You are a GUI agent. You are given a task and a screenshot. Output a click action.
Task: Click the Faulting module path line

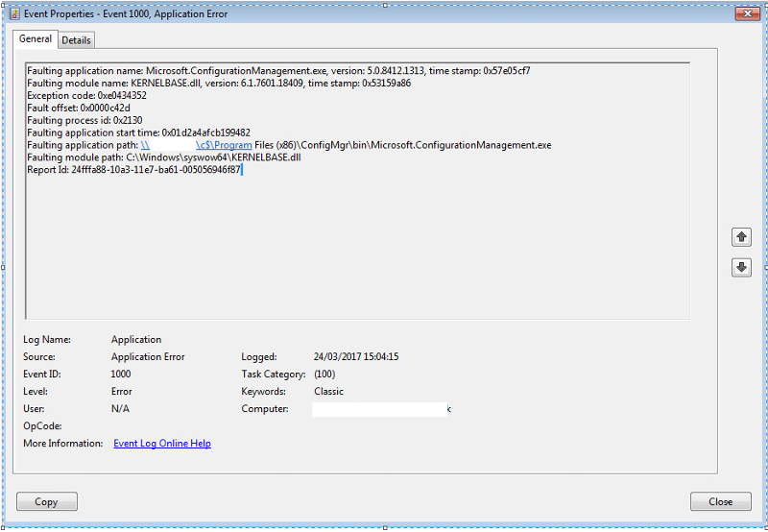click(x=164, y=157)
